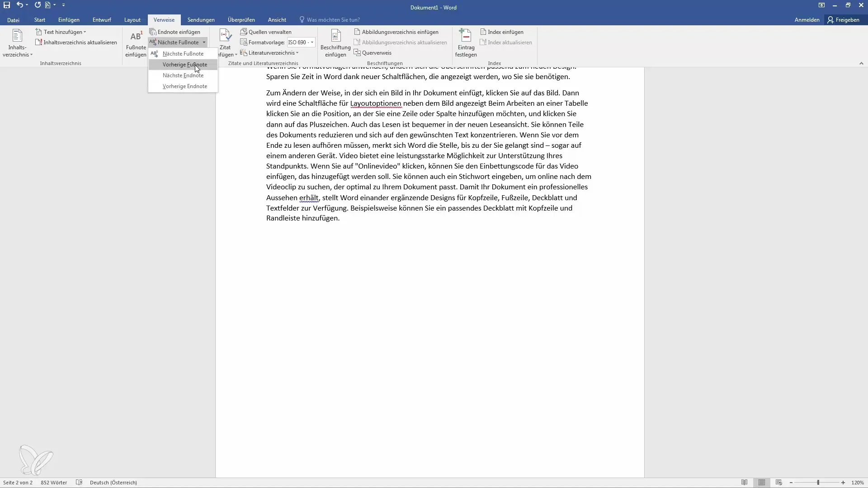
Task: Switch to the Entwurf tab
Action: pyautogui.click(x=102, y=20)
